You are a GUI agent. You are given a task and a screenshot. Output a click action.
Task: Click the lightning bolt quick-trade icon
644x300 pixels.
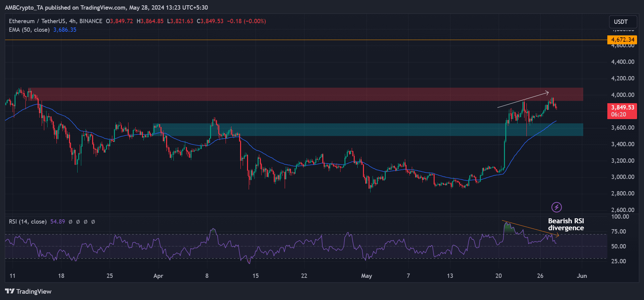click(556, 207)
